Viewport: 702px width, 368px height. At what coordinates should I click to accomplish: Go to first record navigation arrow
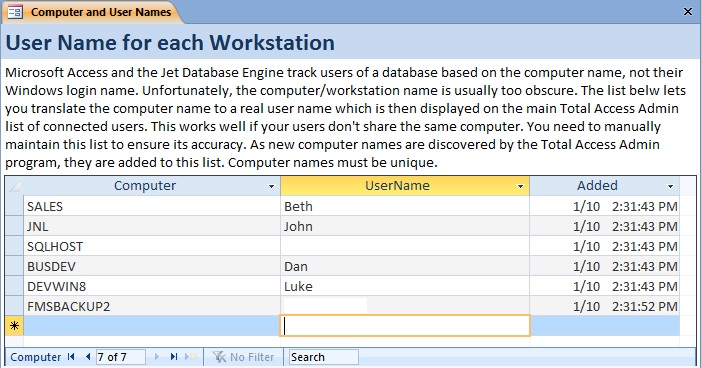coord(71,357)
